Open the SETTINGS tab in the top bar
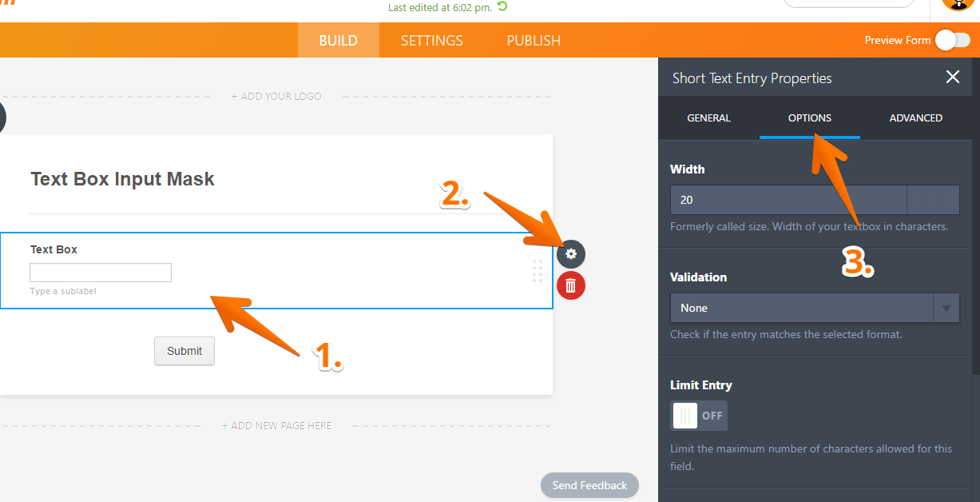Image resolution: width=980 pixels, height=502 pixels. [431, 40]
